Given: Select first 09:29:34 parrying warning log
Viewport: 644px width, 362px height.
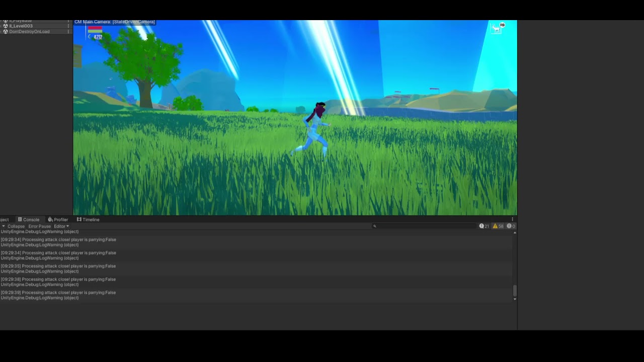Looking at the screenshot, I should click(x=256, y=242).
